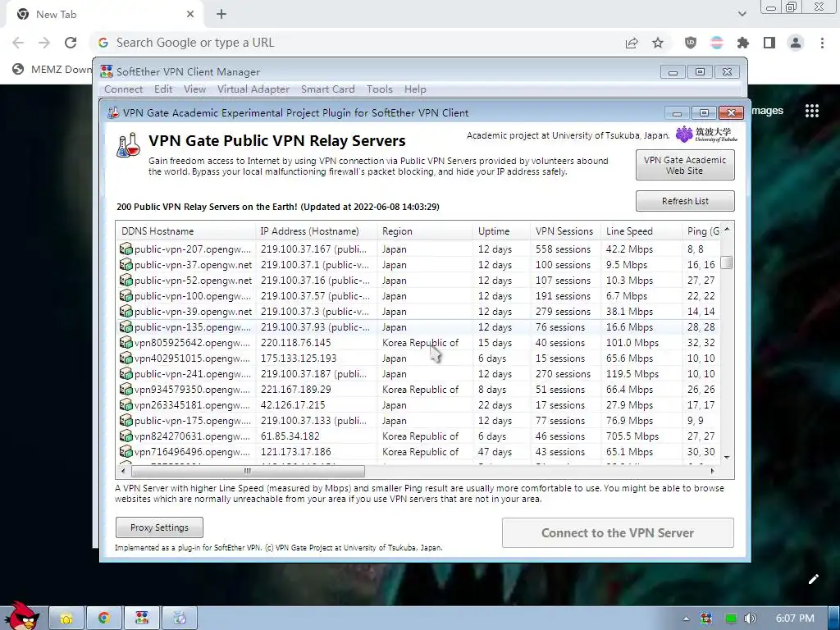
Task: Click the VPN Gate flask logo icon
Action: [x=129, y=145]
